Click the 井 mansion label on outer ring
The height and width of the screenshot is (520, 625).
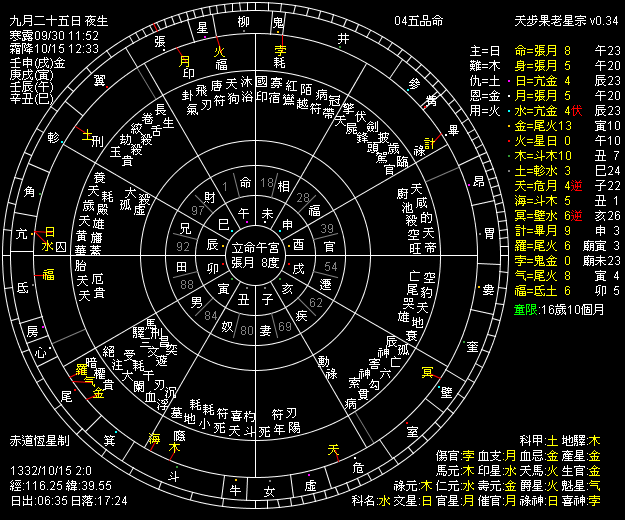[343, 38]
